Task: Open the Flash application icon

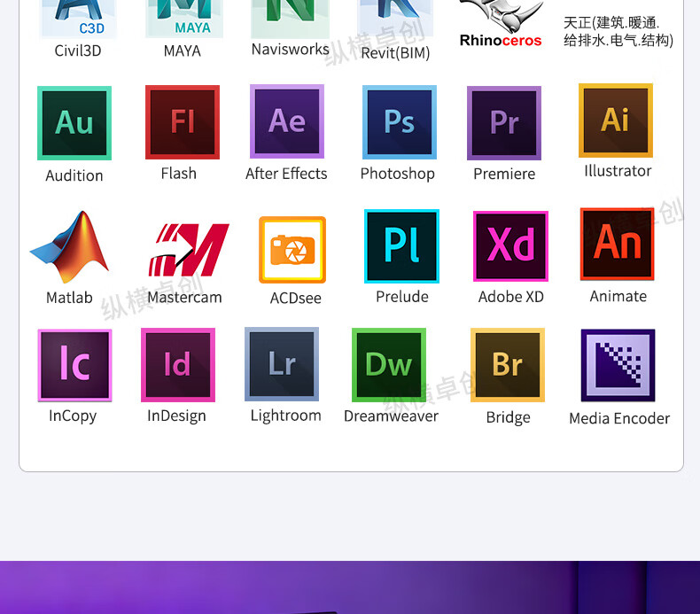Action: pyautogui.click(x=183, y=122)
